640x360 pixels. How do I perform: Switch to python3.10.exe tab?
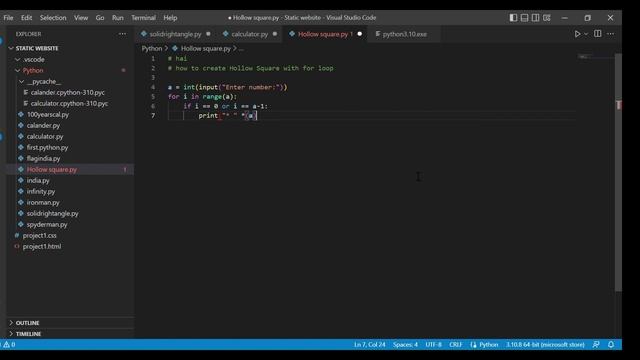tap(404, 34)
